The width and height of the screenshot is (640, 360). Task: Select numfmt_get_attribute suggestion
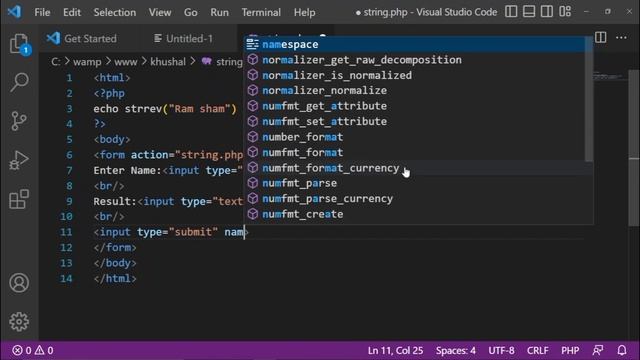tap(414, 106)
